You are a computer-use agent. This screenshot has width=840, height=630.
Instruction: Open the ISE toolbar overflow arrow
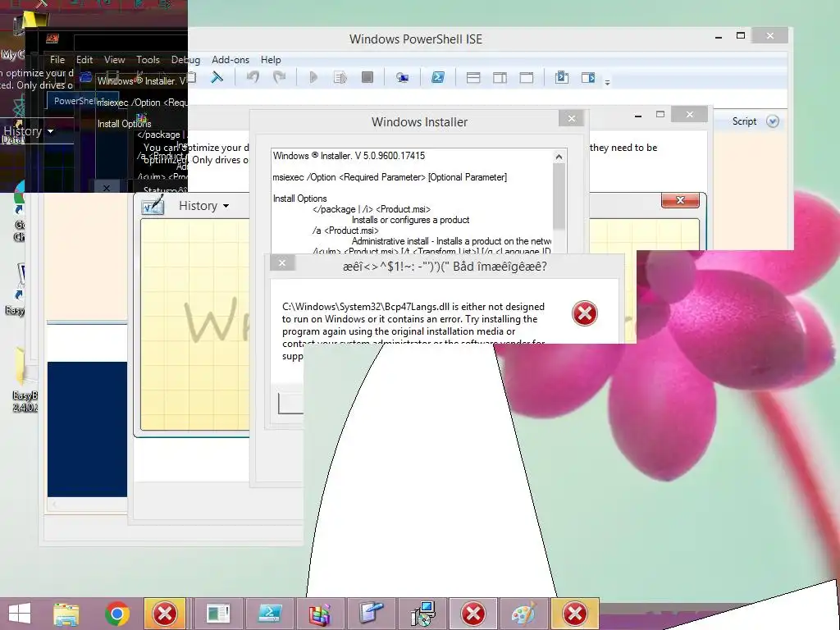click(608, 83)
